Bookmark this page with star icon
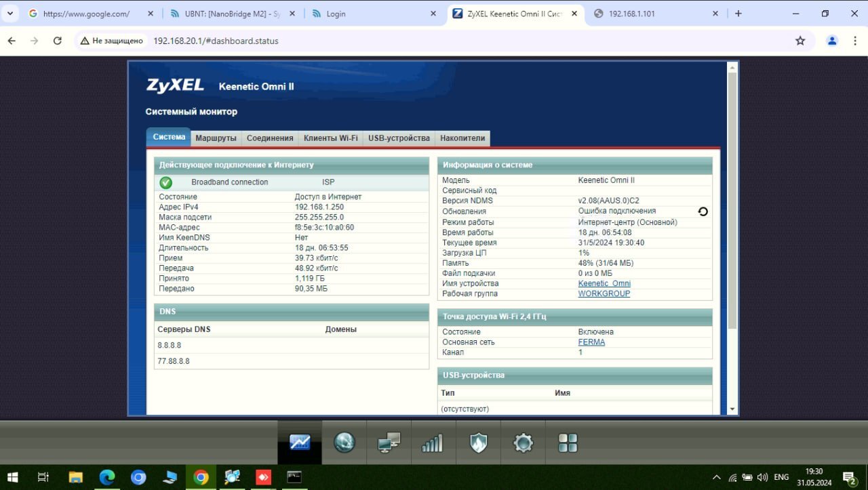 pyautogui.click(x=800, y=41)
